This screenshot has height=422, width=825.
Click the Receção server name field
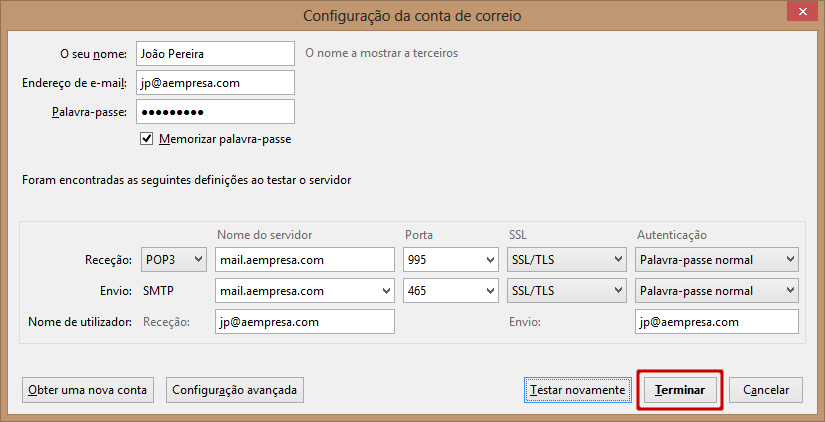tap(305, 259)
